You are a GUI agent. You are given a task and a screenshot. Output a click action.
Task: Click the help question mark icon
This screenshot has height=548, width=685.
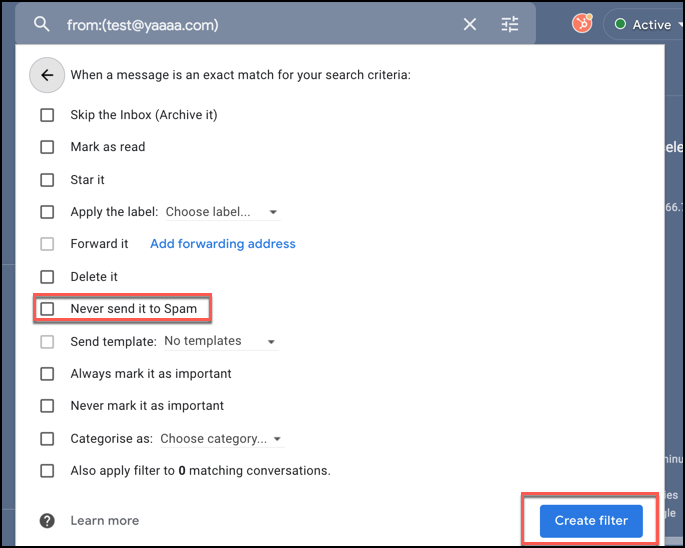click(47, 520)
